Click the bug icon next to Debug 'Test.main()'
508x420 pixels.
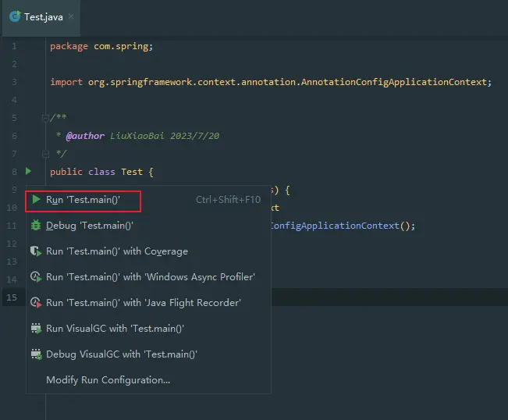[x=36, y=226]
